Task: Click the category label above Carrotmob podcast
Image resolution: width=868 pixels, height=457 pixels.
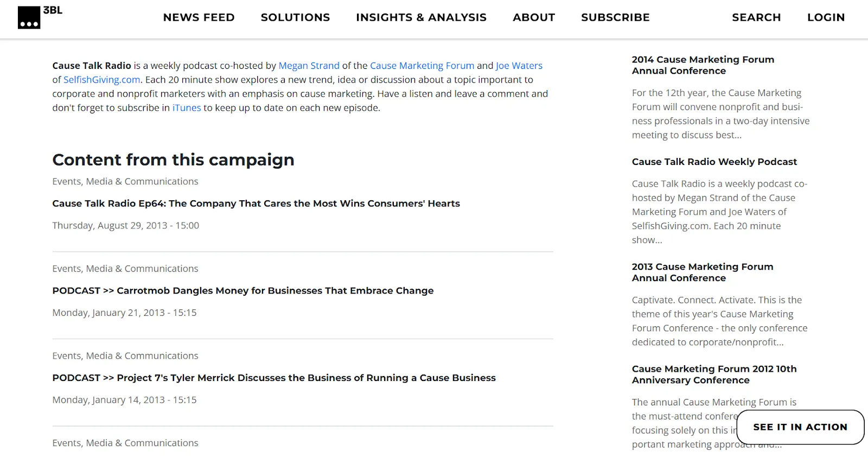Action: coord(125,269)
